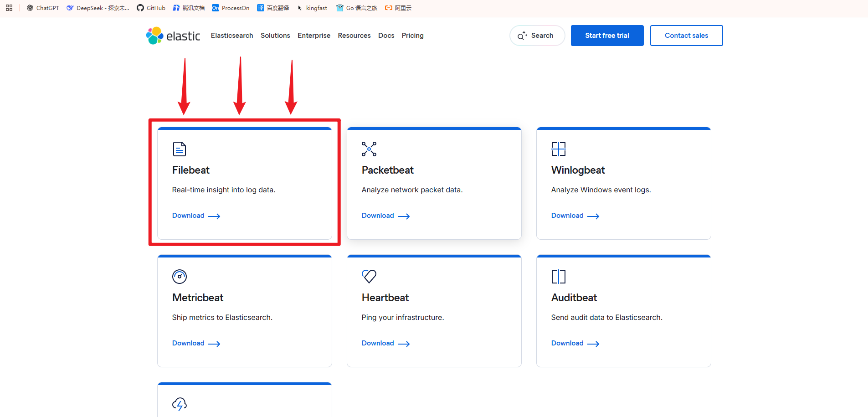
Task: Click Start free trial button
Action: (607, 36)
